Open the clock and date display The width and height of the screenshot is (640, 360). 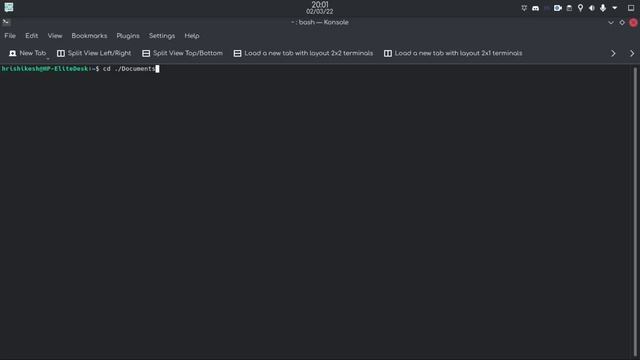320,8
